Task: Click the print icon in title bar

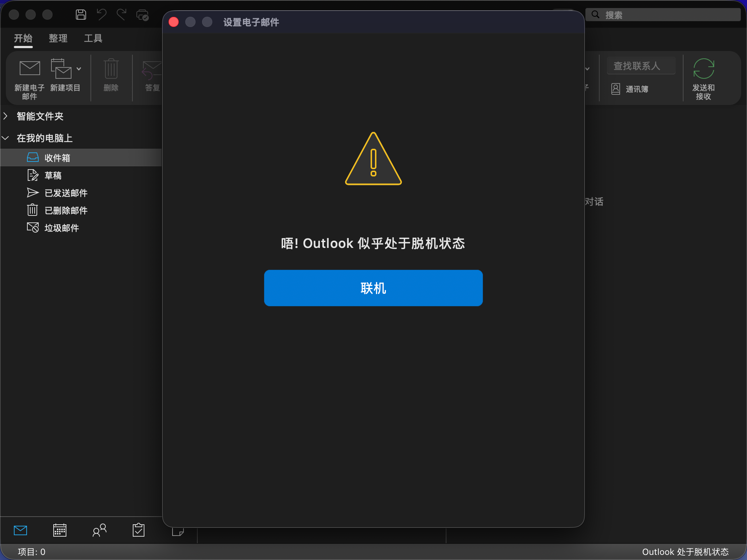Action: [x=142, y=15]
